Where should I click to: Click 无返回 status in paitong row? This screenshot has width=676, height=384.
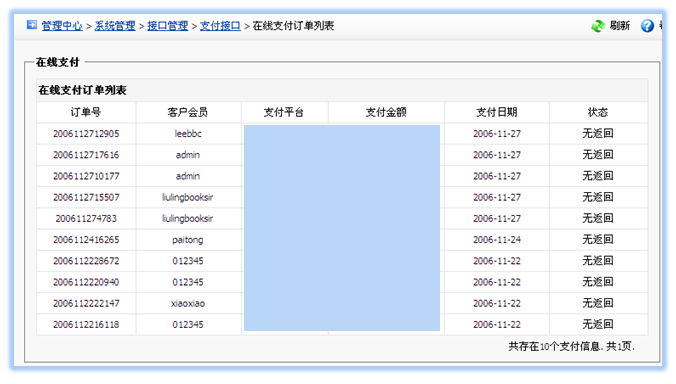point(598,240)
